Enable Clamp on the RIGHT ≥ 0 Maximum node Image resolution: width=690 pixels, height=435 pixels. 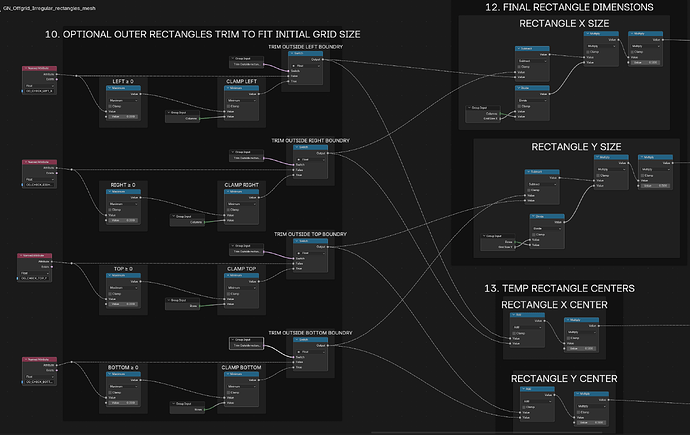click(110, 210)
